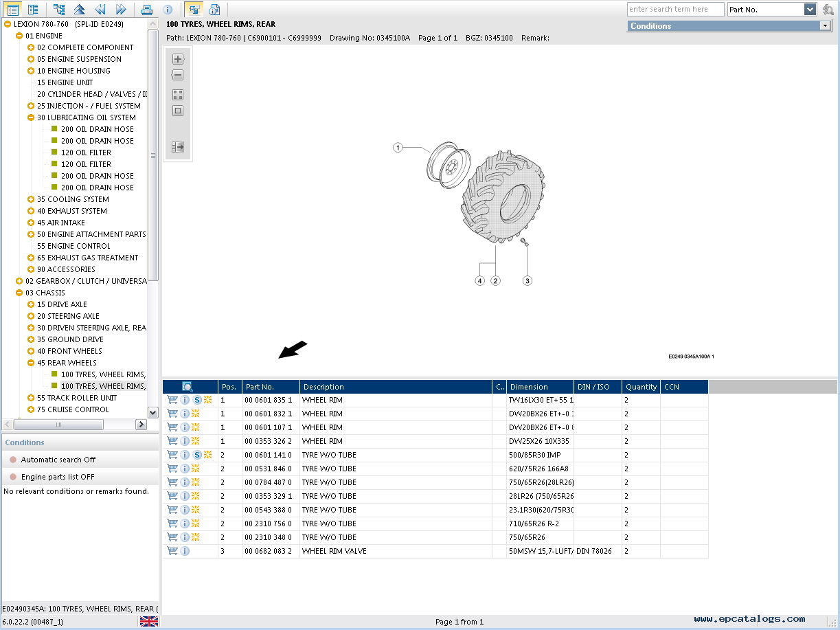This screenshot has width=840, height=630.
Task: Click the search term input field
Action: point(675,10)
